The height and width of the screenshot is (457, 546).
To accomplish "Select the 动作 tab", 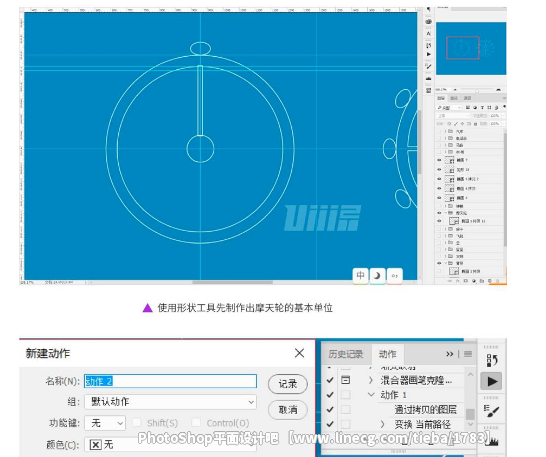I will click(388, 354).
